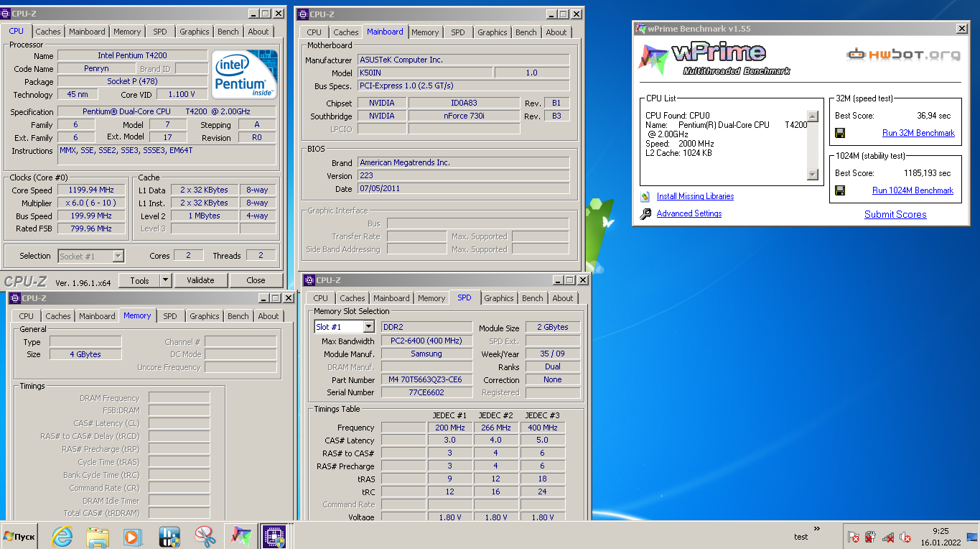Switch to the Caches tab in top-left CPU-Z
Image resolution: width=980 pixels, height=549 pixels.
point(48,32)
